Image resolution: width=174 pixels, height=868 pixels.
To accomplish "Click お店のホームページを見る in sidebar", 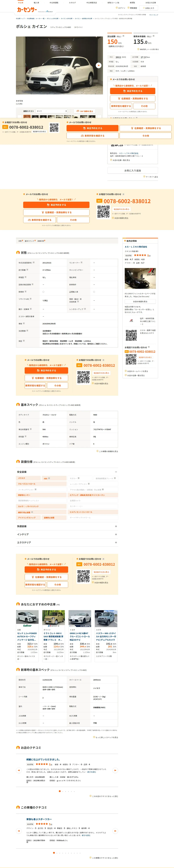I will (x=136, y=371).
